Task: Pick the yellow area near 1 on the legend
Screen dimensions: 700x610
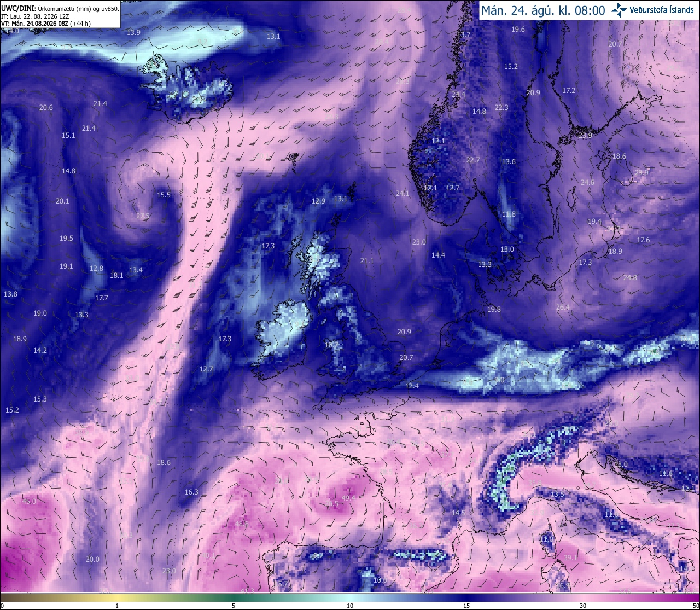Action: (x=117, y=598)
